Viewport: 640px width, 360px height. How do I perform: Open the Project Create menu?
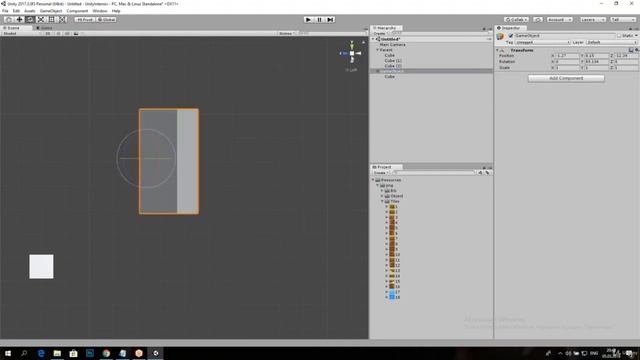coord(380,173)
